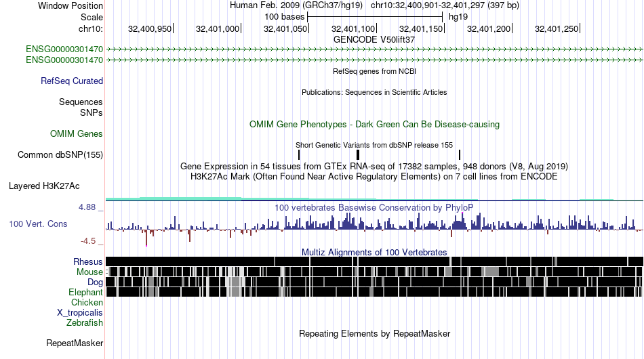Click the chr10:32,400,901-32,401,297 position text
Screen dimensions: 644x359
pyautogui.click(x=445, y=5)
